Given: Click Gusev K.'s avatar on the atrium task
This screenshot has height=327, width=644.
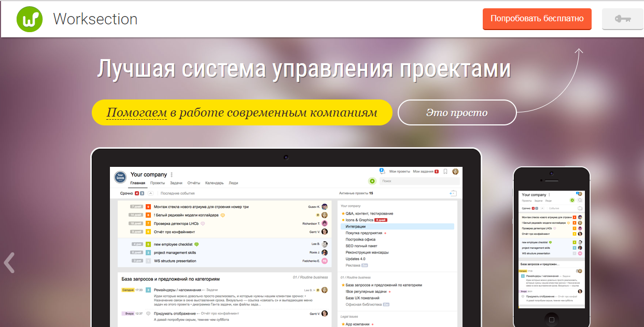Looking at the screenshot, I should coord(324,206).
